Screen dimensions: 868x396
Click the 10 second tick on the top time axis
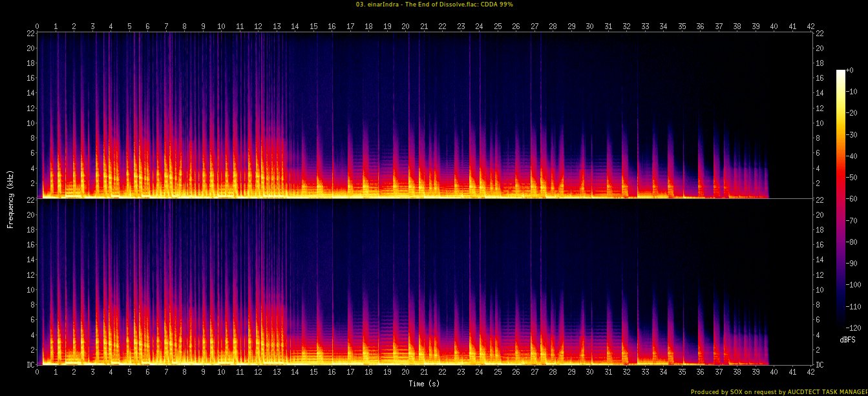[x=221, y=26]
